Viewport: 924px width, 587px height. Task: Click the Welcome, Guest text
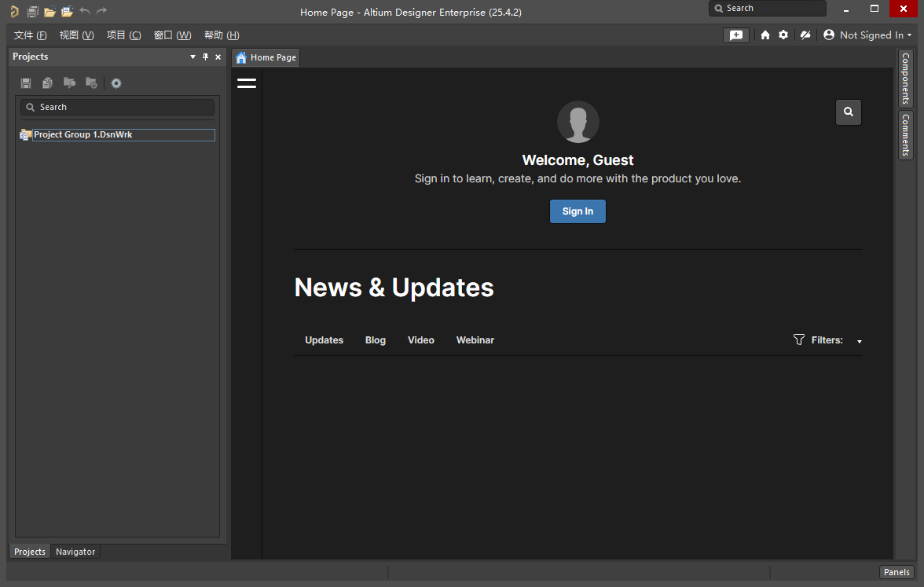pyautogui.click(x=577, y=160)
